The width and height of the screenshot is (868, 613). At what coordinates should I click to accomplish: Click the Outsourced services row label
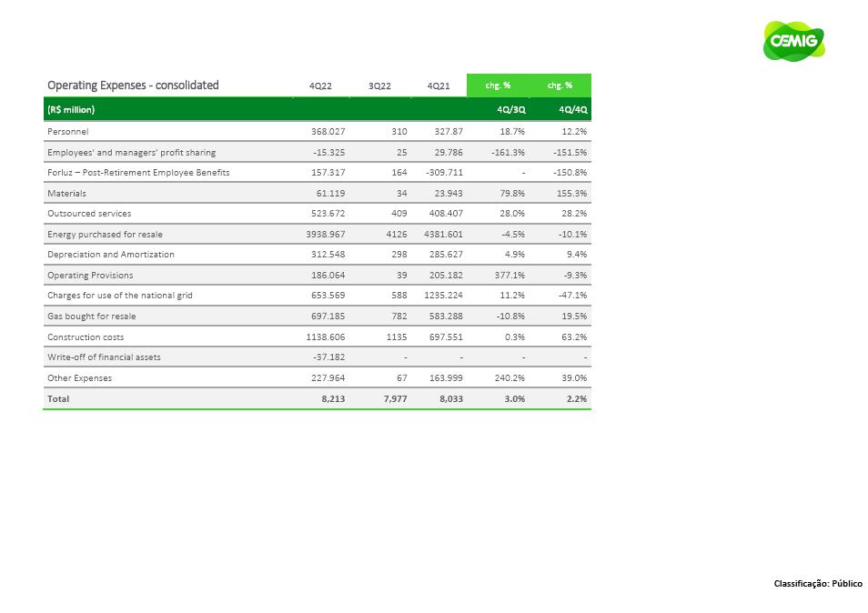(89, 214)
